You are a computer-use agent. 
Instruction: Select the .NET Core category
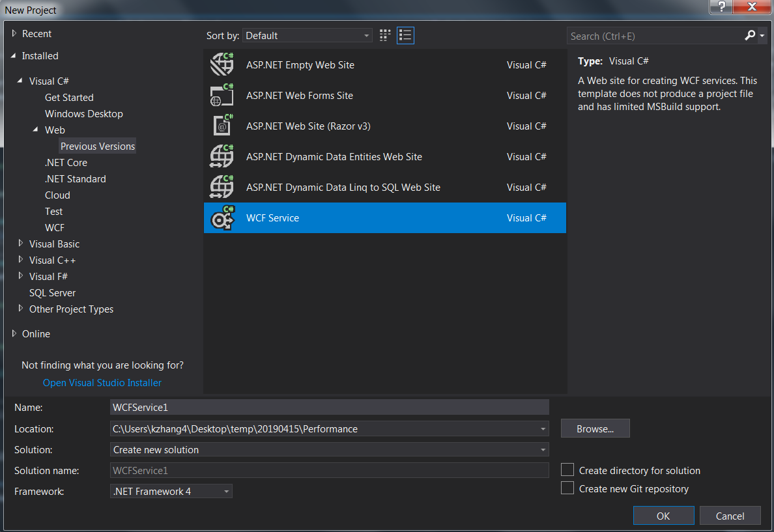[66, 163]
